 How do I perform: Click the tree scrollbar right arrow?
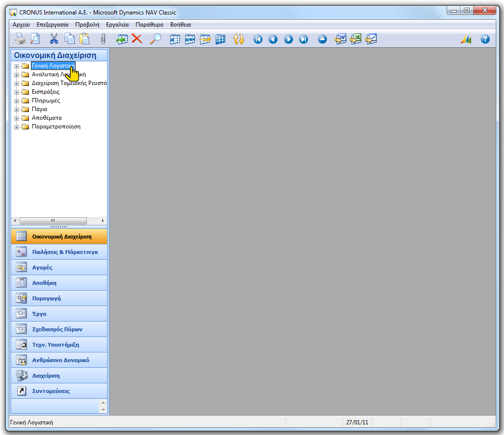click(103, 221)
